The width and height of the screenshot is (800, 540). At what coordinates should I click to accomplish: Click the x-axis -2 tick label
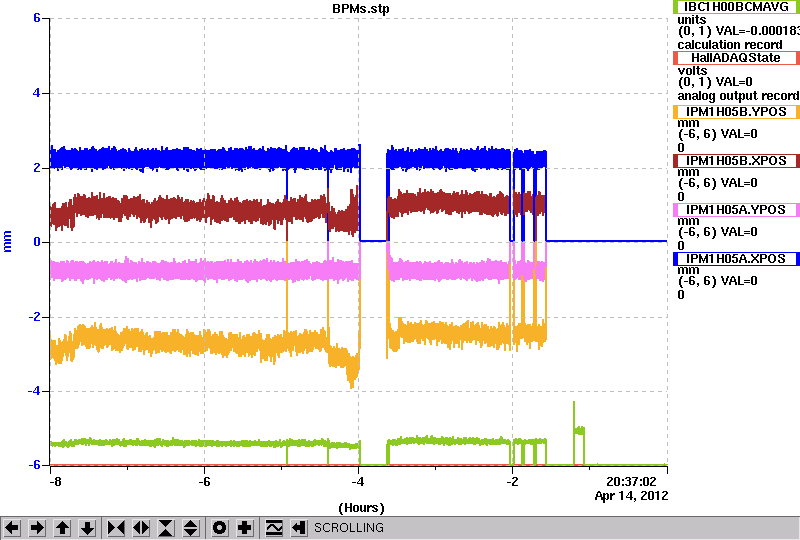pyautogui.click(x=512, y=482)
